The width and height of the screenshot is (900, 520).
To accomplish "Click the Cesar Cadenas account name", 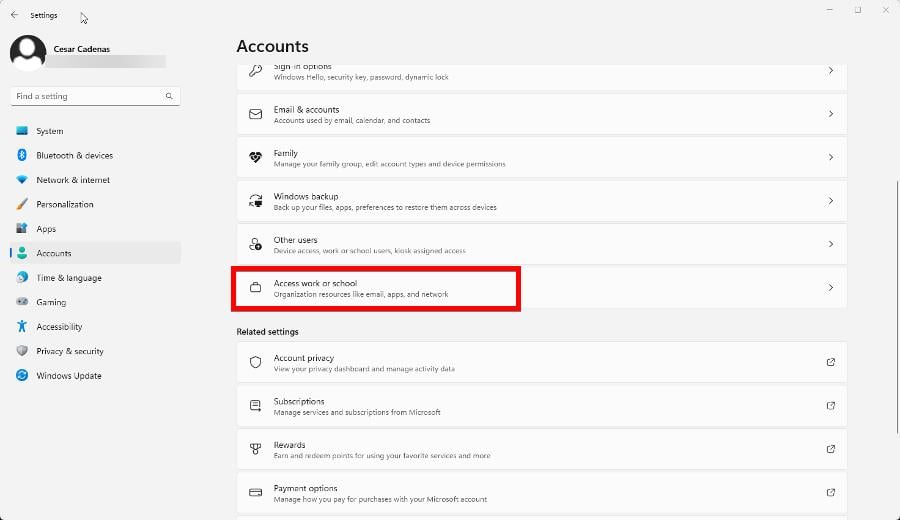I will pos(82,49).
